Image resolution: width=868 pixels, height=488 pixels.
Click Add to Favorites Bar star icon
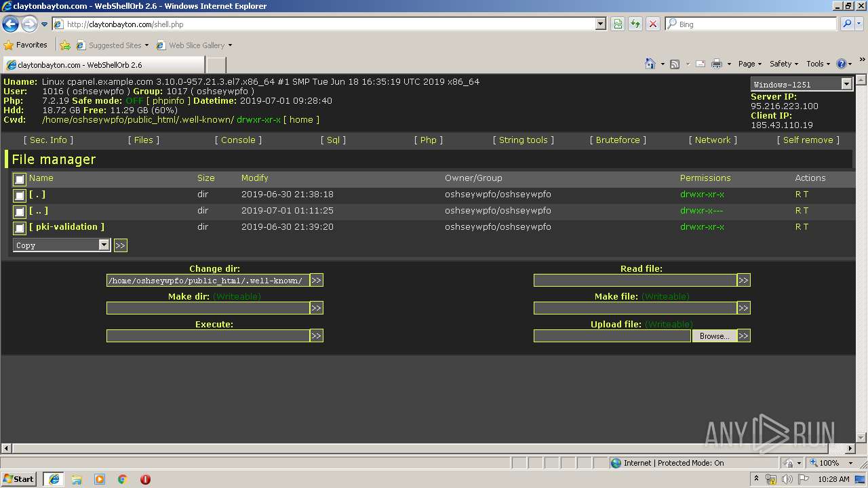[x=65, y=45]
